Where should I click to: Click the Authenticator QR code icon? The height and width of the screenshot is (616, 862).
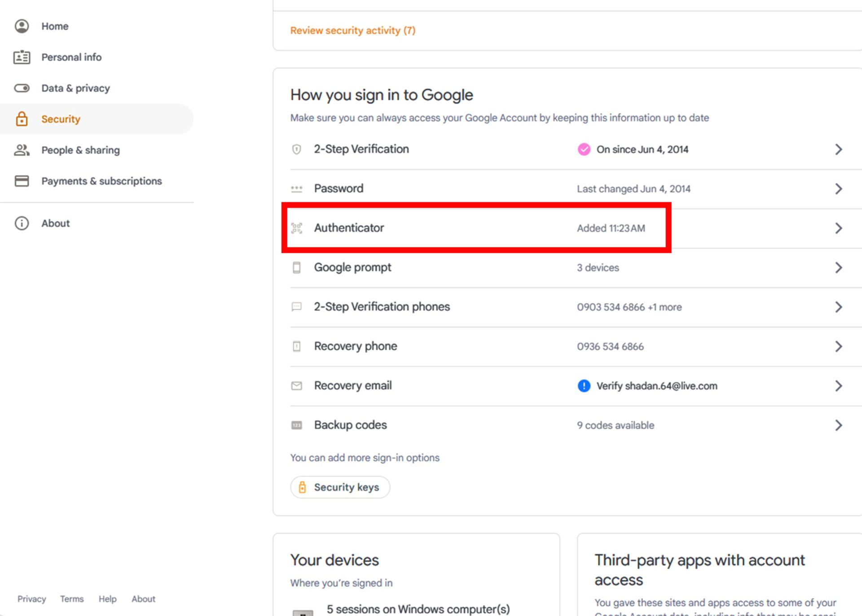[296, 228]
